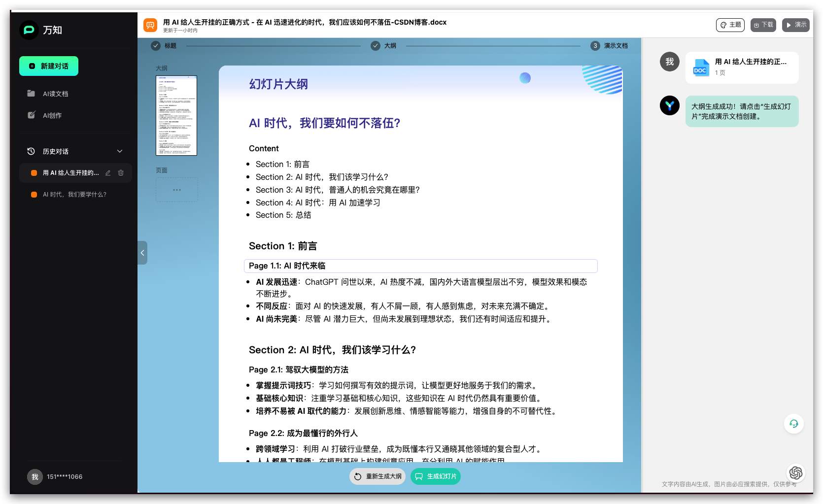Viewport: 823px width, 504px height.
Task: Click heading 幻灯片大纲
Action: [x=278, y=84]
